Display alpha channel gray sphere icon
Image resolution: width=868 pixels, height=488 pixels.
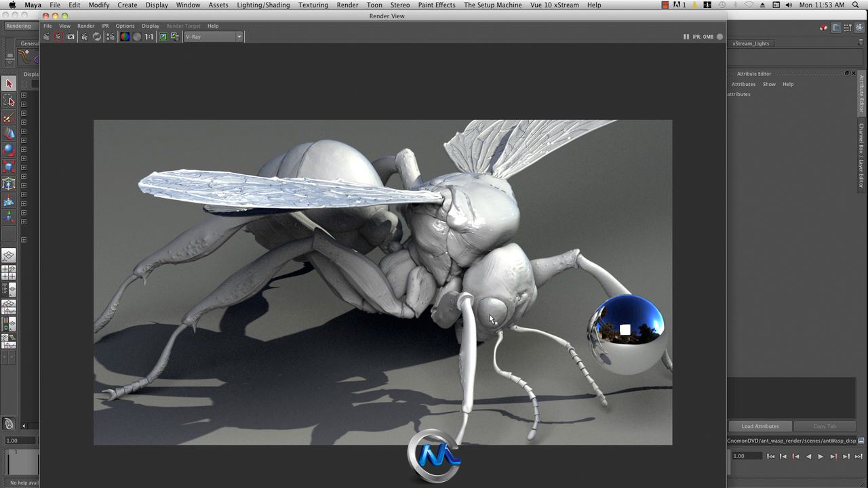[x=137, y=37]
